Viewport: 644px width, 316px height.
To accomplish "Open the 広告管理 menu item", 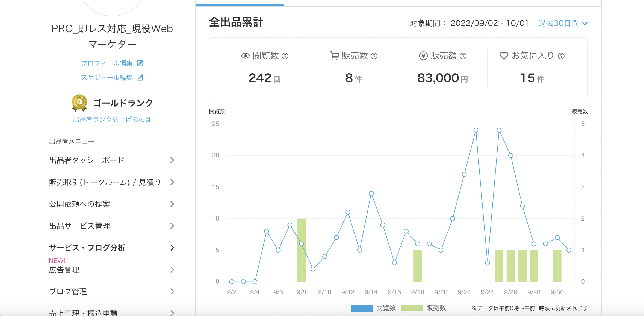I will (64, 270).
